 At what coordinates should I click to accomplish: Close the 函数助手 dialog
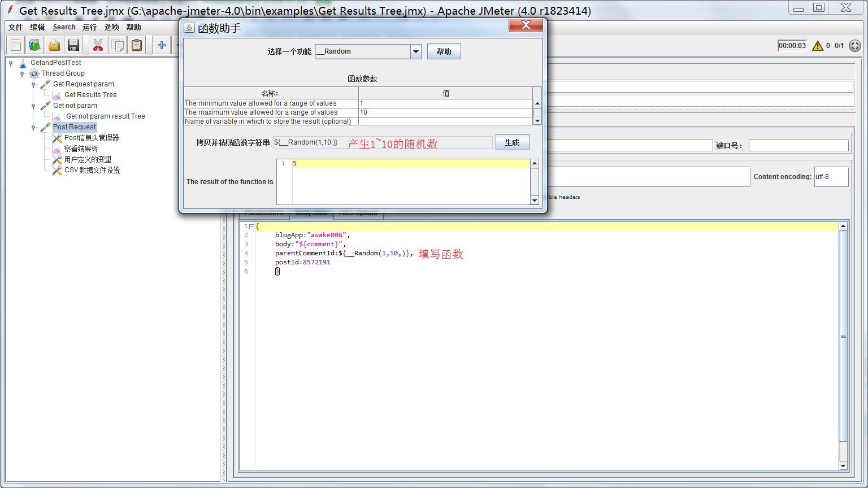526,25
